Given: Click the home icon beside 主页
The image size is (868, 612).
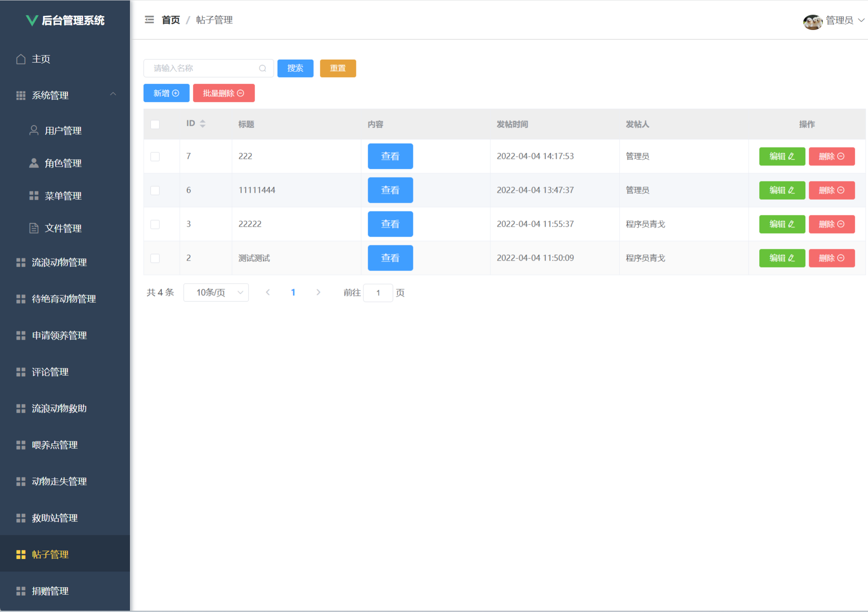Looking at the screenshot, I should point(21,59).
